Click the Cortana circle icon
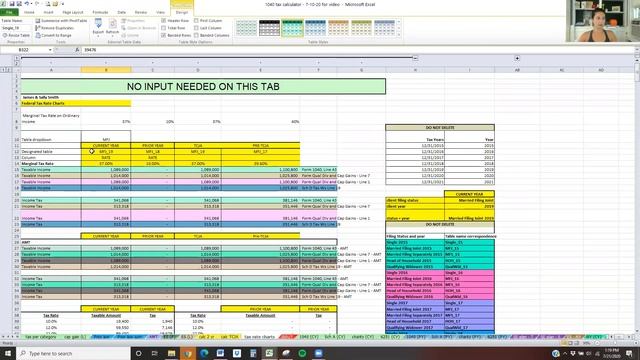This screenshot has width=640, height=360. [x=138, y=353]
